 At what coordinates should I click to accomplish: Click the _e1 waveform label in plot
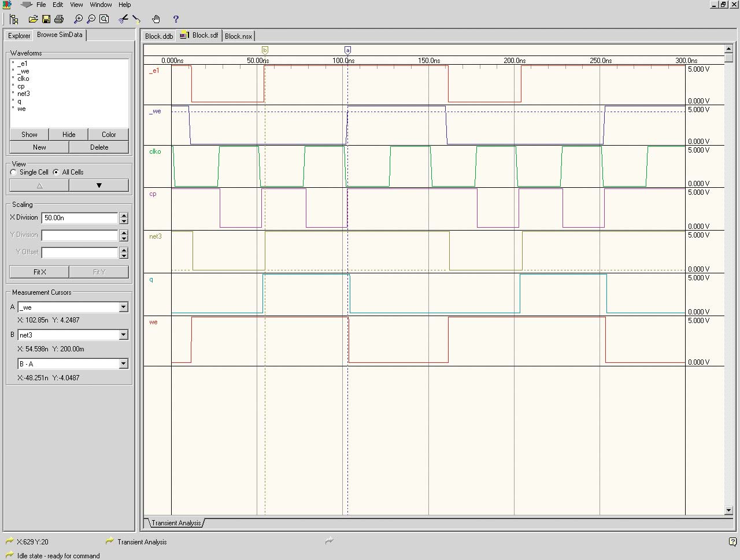coord(154,71)
